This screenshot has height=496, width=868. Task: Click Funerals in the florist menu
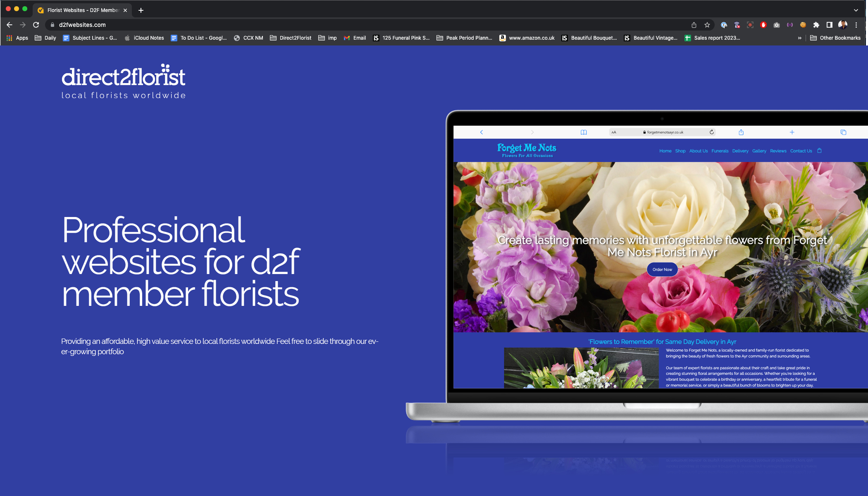[720, 151]
